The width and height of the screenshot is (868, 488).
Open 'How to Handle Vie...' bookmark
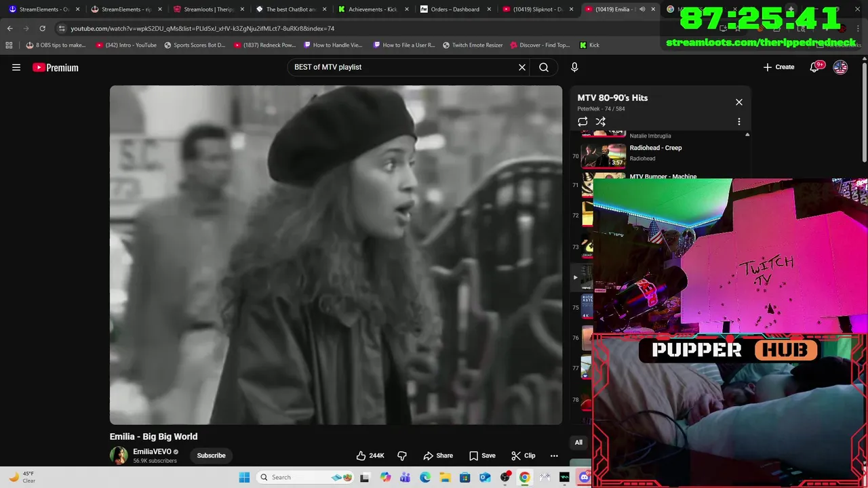(333, 45)
